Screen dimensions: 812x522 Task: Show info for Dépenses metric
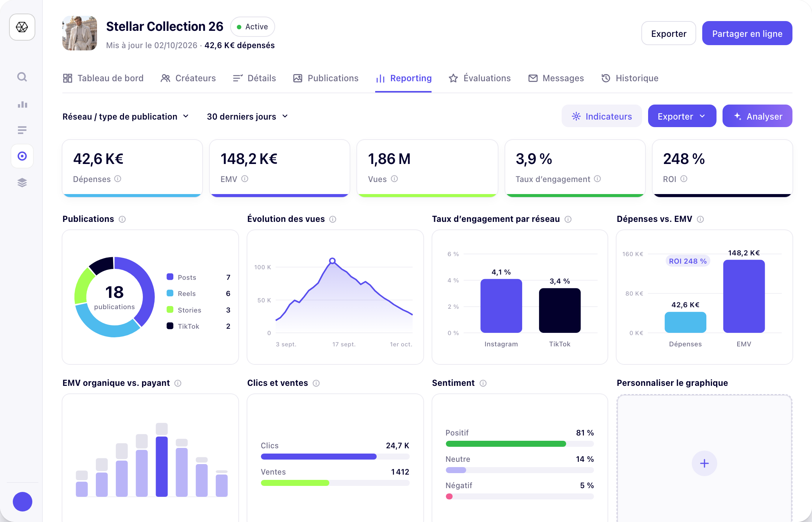pos(118,179)
